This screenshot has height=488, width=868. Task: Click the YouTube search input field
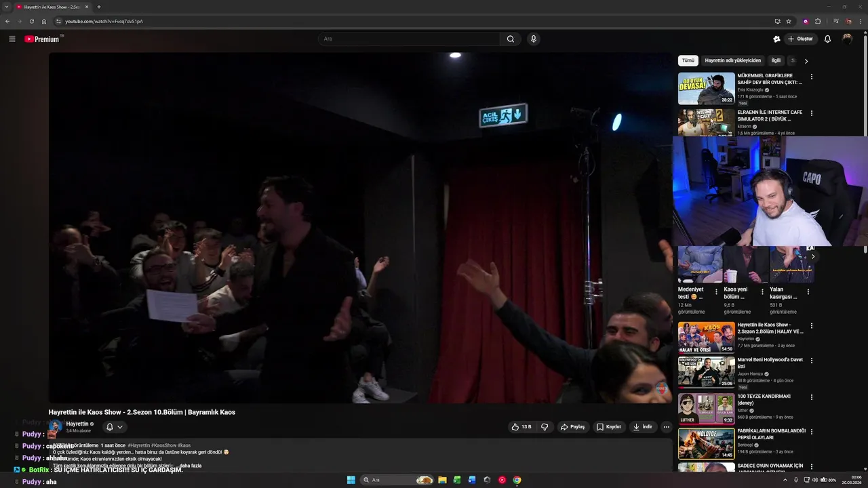(409, 39)
